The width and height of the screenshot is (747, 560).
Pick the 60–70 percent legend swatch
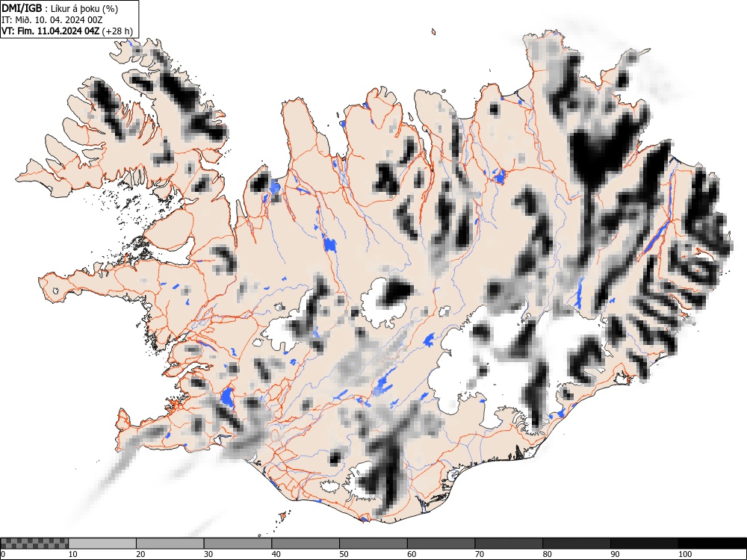[x=441, y=544]
